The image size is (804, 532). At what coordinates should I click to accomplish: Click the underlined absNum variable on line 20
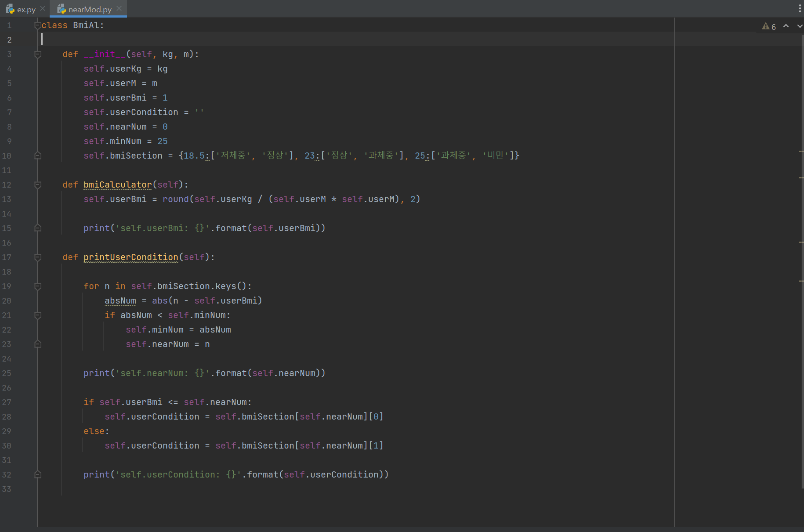(x=120, y=301)
